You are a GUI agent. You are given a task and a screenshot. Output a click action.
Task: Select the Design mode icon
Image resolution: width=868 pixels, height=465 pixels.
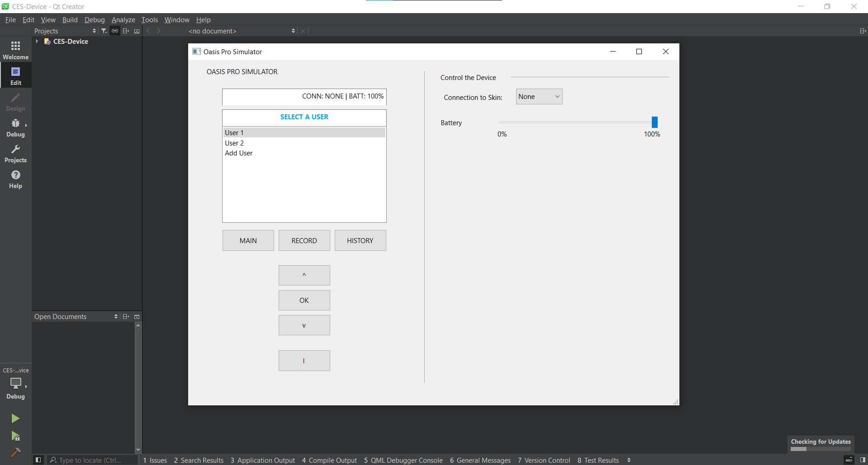click(16, 101)
